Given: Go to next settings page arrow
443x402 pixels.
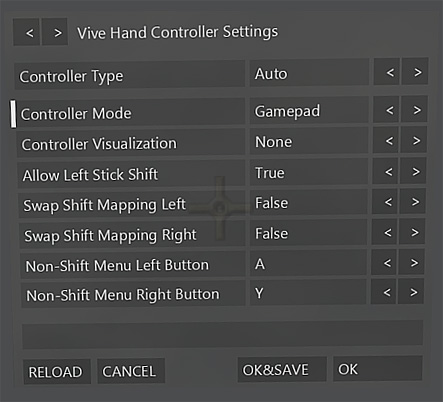Looking at the screenshot, I should click(x=55, y=32).
